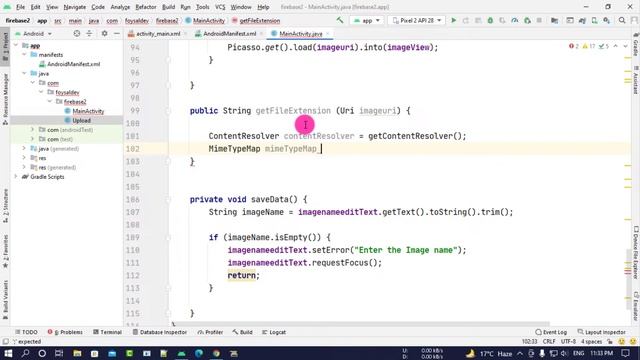The width and height of the screenshot is (640, 360).
Task: Click the CRLF line separator indicator
Action: [x=549, y=341]
